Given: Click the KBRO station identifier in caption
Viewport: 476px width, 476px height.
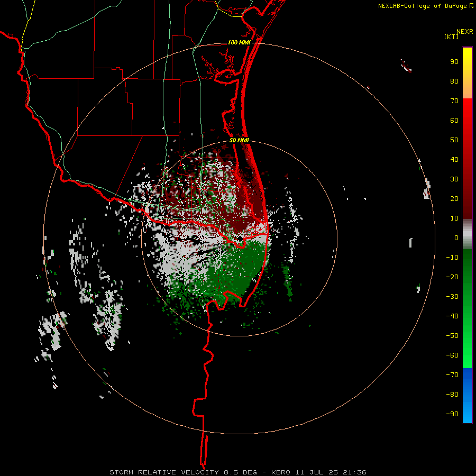Looking at the screenshot, I should pos(281,472).
